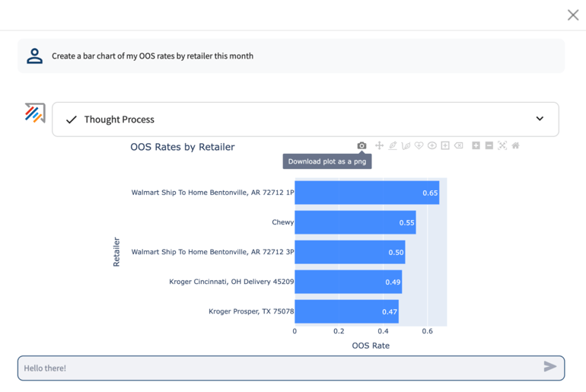This screenshot has width=586, height=392.
Task: Click the camera icon to download plot
Action: click(x=361, y=145)
